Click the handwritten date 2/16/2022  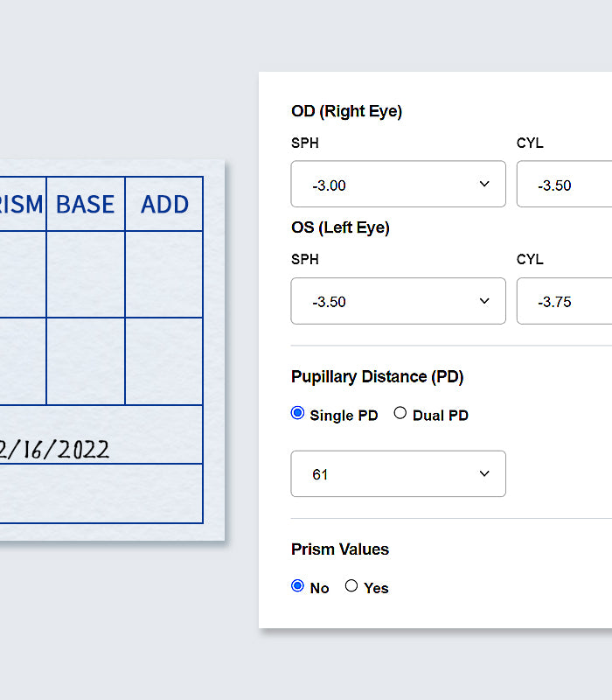[x=54, y=450]
